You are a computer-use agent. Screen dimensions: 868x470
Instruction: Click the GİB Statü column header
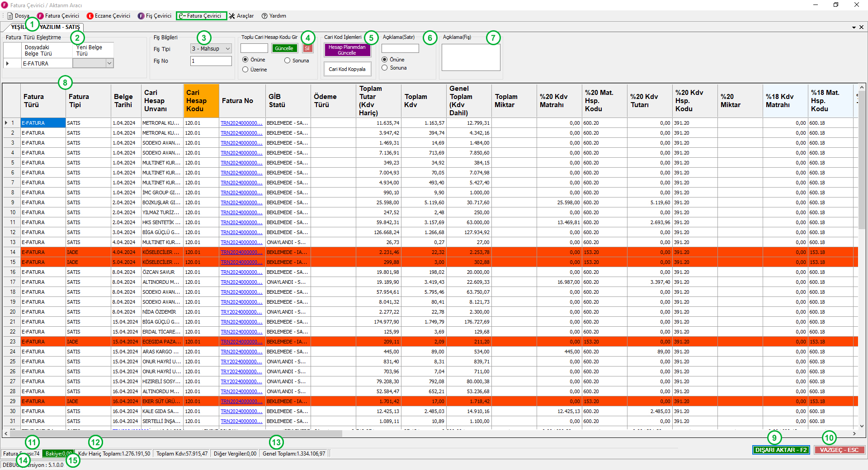point(288,100)
